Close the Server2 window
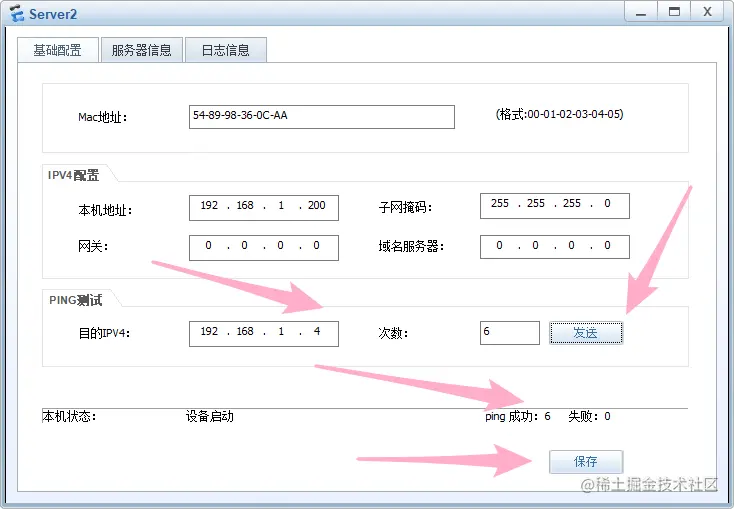The height and width of the screenshot is (509, 734). (707, 12)
